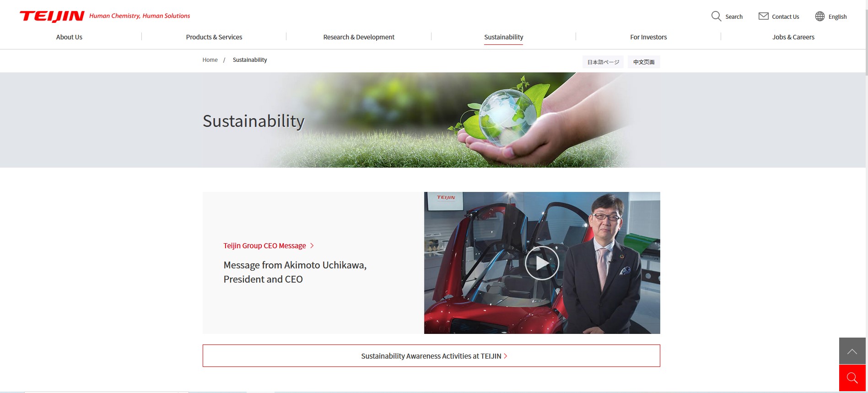
Task: Open the Products & Services menu
Action: [x=214, y=37]
